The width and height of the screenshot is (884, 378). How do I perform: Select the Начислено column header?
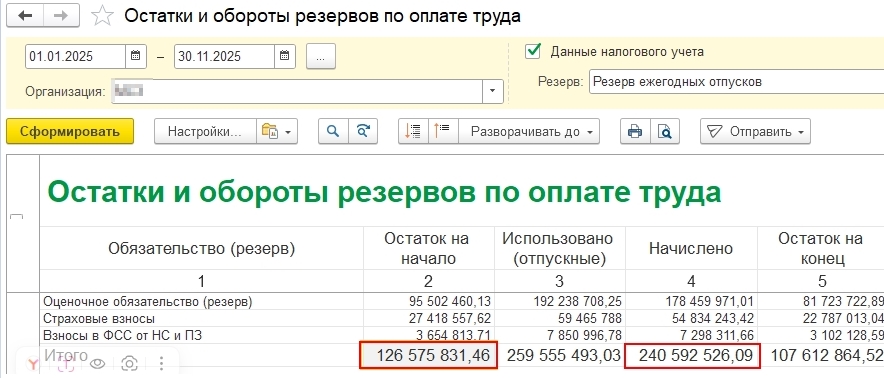691,248
